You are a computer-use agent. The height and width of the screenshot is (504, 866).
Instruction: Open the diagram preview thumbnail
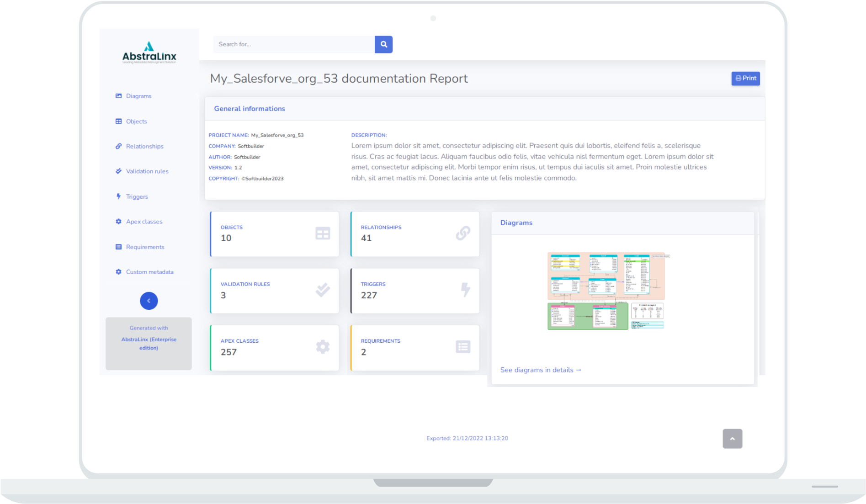(608, 291)
